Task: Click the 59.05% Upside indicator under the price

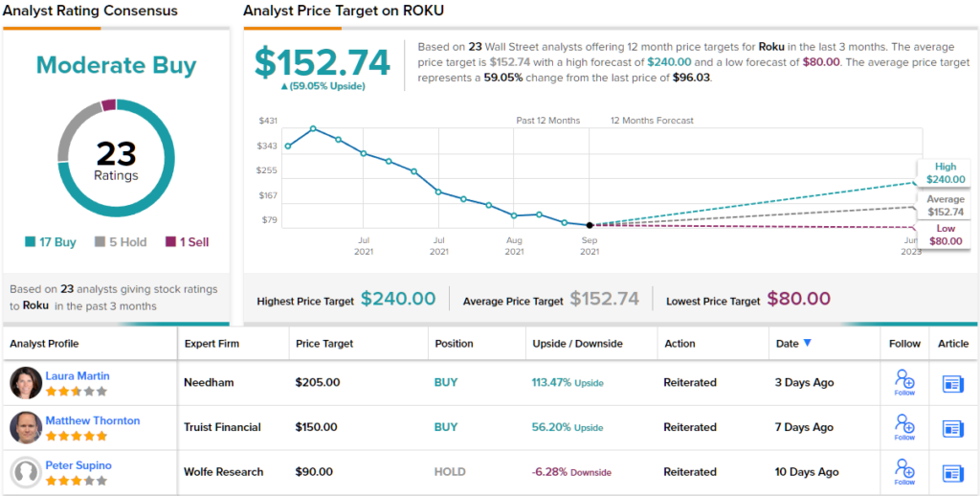Action: [x=323, y=86]
